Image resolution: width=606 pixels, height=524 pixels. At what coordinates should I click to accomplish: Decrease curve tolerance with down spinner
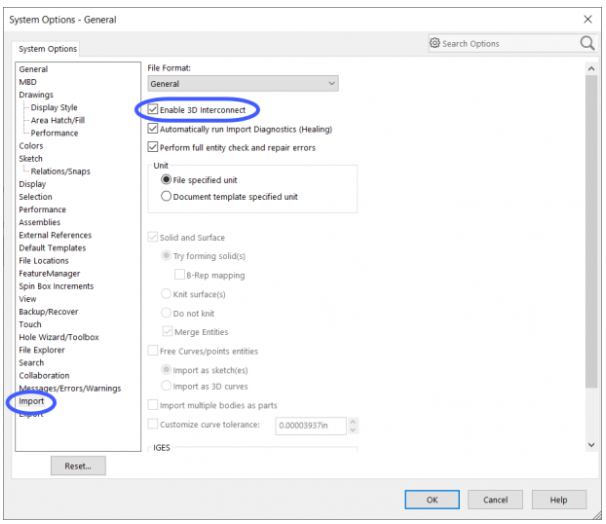point(353,430)
